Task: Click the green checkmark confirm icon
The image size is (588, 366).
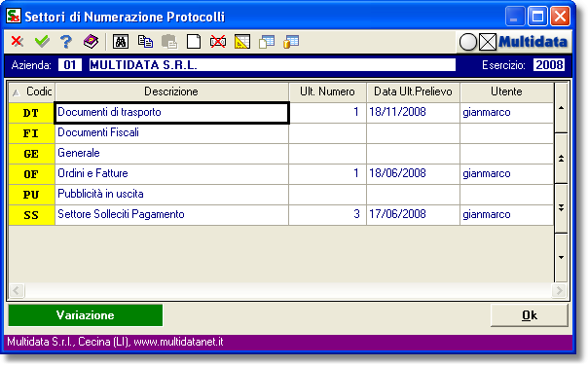Action: tap(42, 41)
